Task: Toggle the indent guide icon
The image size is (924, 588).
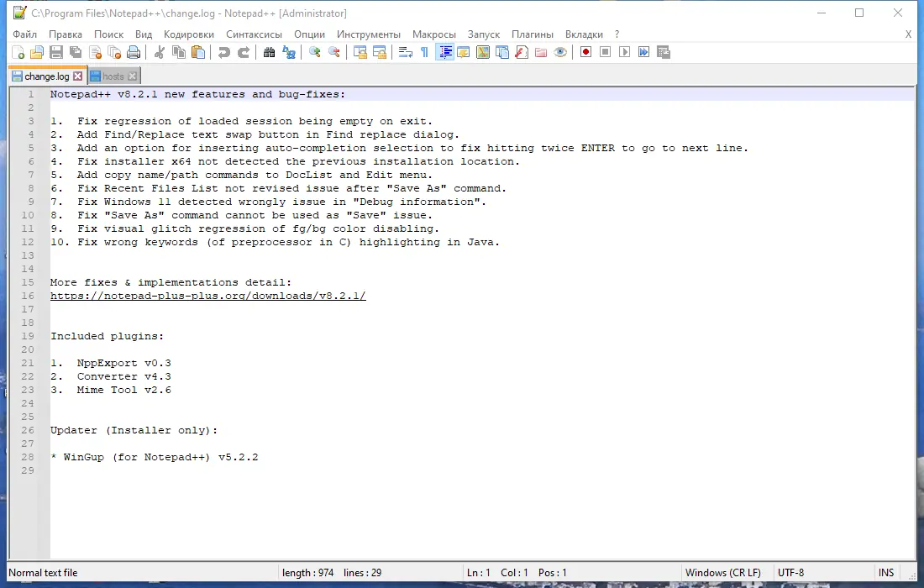Action: [444, 52]
